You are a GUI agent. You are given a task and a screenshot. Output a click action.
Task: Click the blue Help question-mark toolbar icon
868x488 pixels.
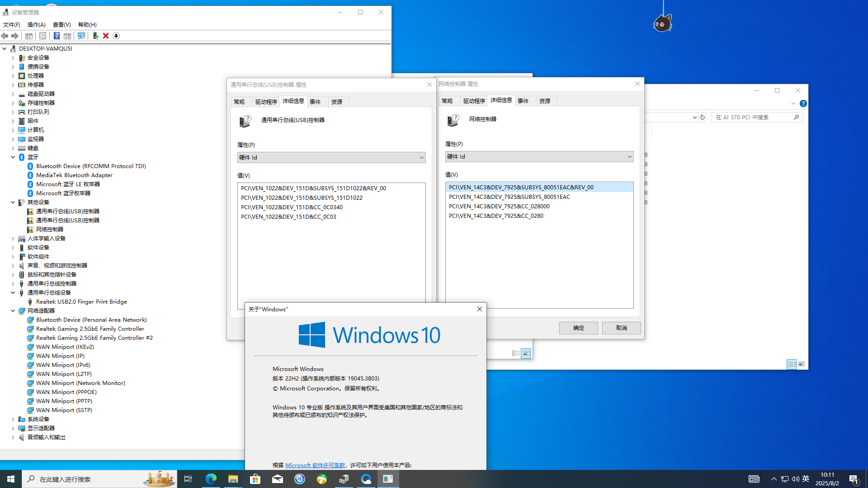(x=57, y=36)
